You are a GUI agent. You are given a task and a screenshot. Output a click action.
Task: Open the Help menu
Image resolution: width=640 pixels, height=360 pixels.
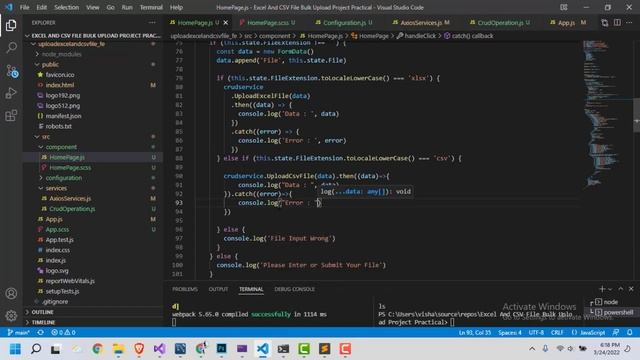pos(176,7)
